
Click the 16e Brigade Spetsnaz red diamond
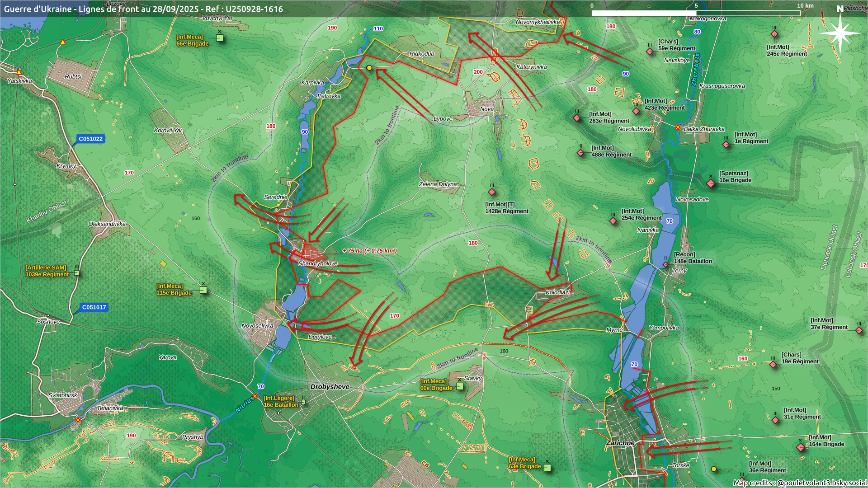pyautogui.click(x=711, y=183)
